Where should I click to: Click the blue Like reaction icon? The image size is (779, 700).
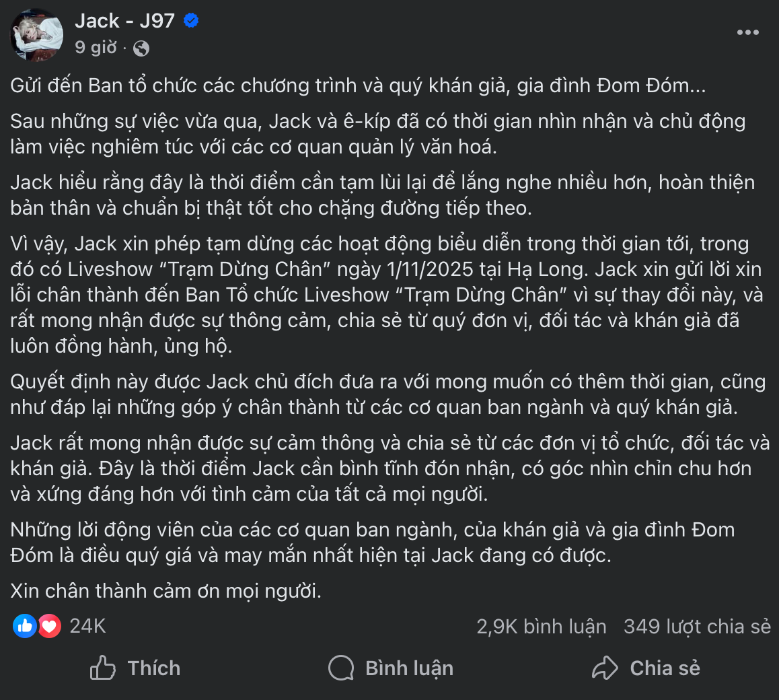[25, 626]
